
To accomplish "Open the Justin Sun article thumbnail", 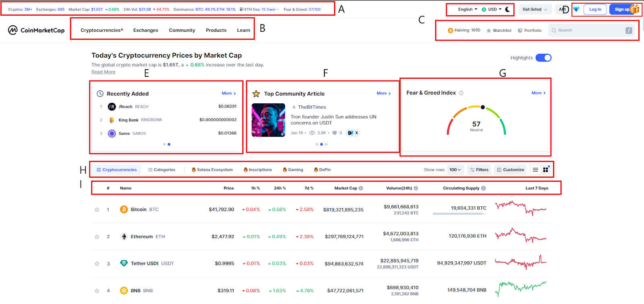I will [268, 120].
